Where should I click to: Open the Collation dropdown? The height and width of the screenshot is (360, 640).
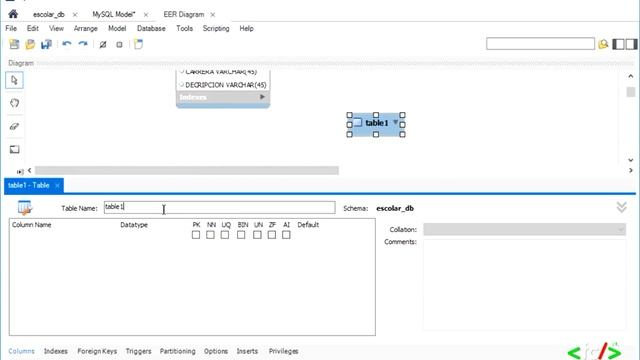coord(524,229)
